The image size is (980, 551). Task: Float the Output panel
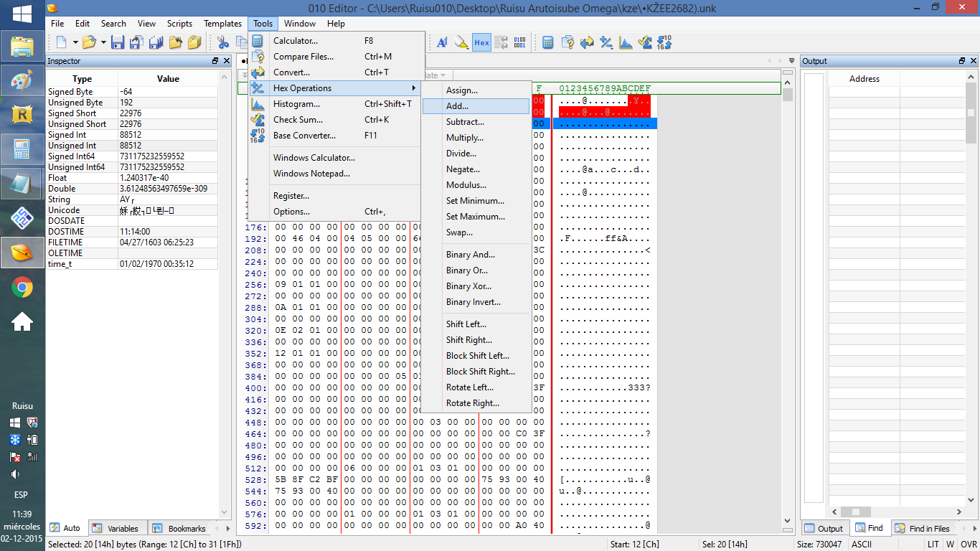pyautogui.click(x=961, y=61)
